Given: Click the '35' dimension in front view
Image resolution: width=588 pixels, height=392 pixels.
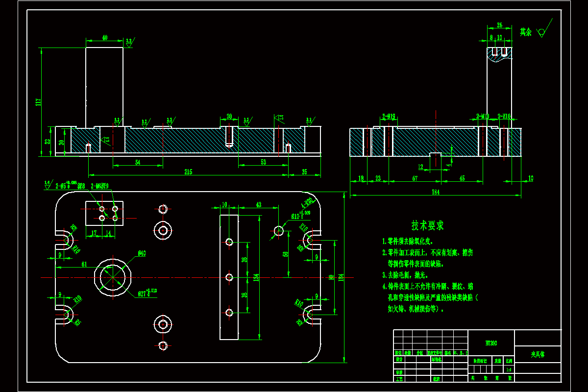Looking at the screenshot, I should click(x=304, y=172).
